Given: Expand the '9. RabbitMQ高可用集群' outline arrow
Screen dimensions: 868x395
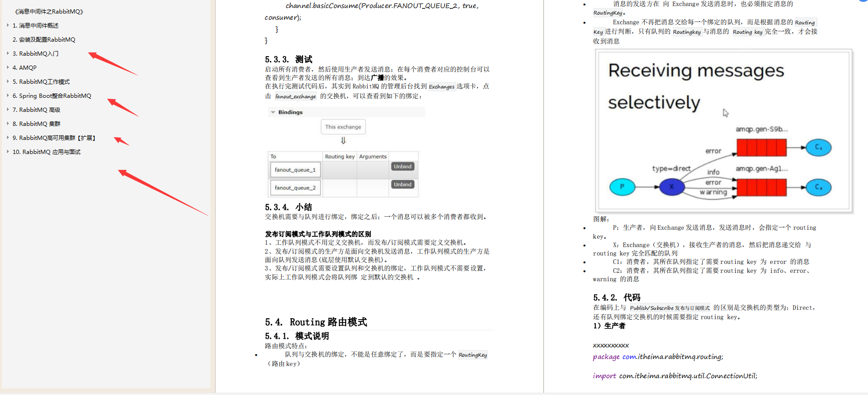Looking at the screenshot, I should pyautogui.click(x=8, y=138).
